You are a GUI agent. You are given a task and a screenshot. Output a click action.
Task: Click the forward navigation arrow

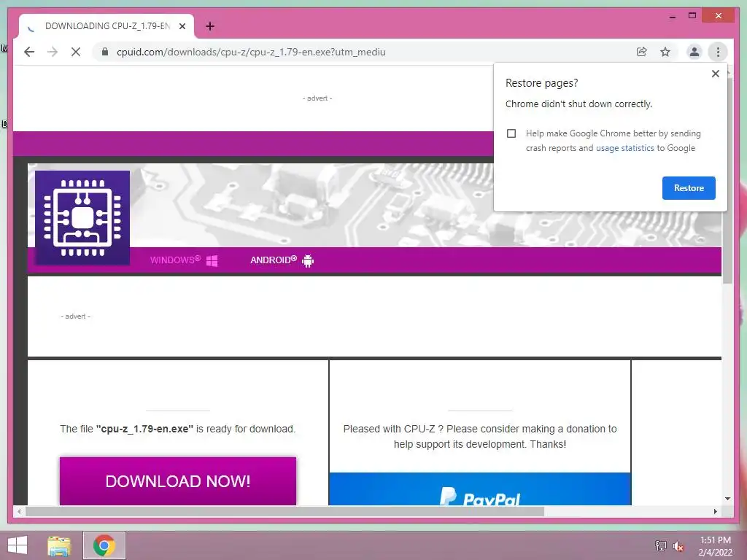click(53, 52)
